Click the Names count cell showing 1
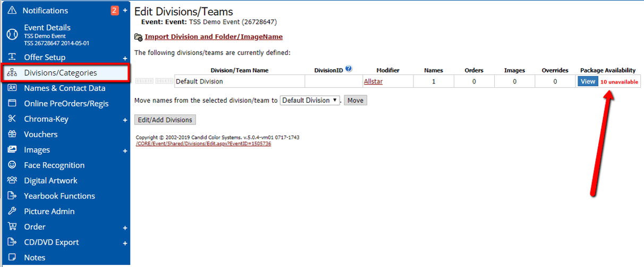The height and width of the screenshot is (267, 644). 434,81
